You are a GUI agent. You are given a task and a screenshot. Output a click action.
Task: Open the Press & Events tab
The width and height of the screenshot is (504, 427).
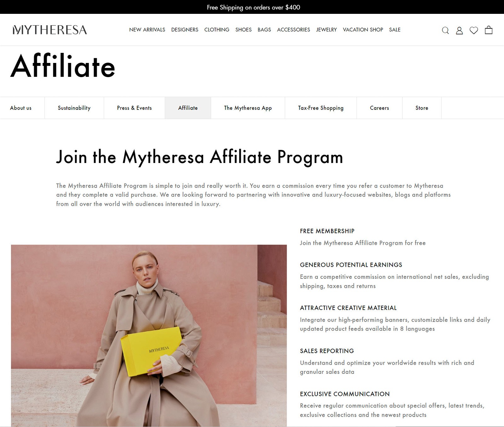(134, 108)
